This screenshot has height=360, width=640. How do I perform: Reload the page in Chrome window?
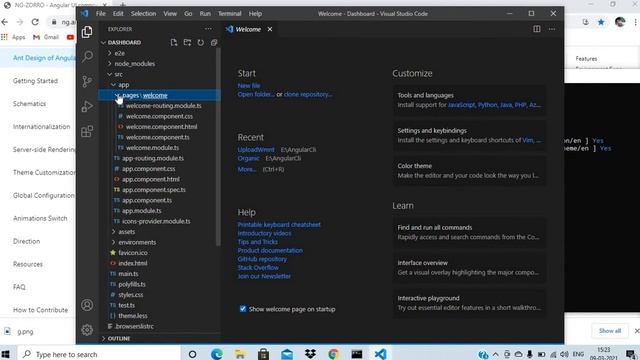point(35,22)
